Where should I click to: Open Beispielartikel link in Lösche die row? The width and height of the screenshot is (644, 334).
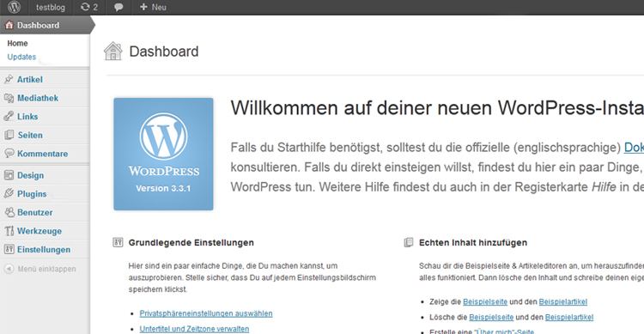coord(569,317)
